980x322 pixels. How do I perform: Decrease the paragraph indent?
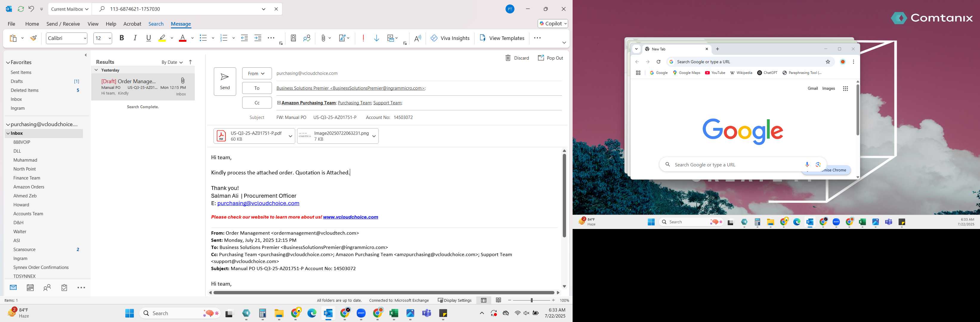point(245,38)
